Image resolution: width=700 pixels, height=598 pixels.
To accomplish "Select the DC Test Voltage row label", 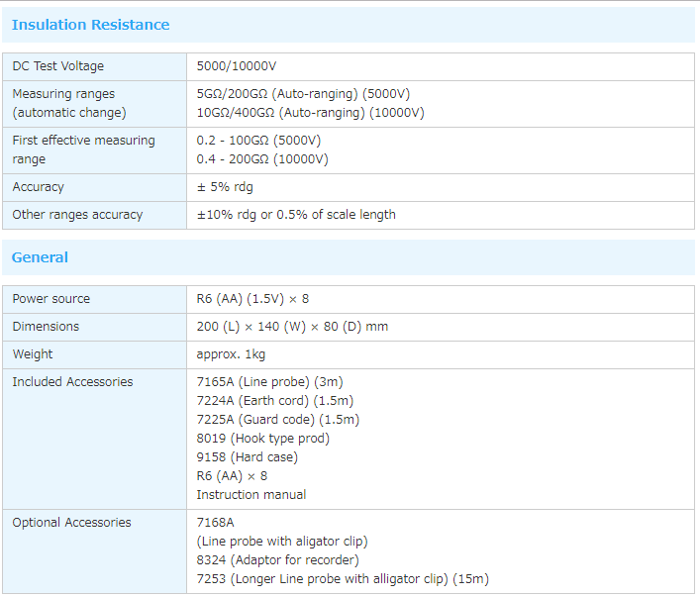I will pos(57,66).
